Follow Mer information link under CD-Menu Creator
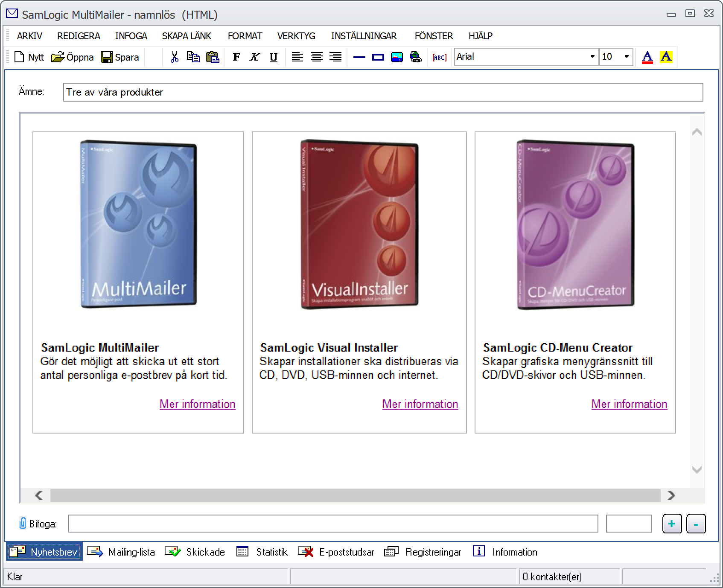 click(629, 404)
